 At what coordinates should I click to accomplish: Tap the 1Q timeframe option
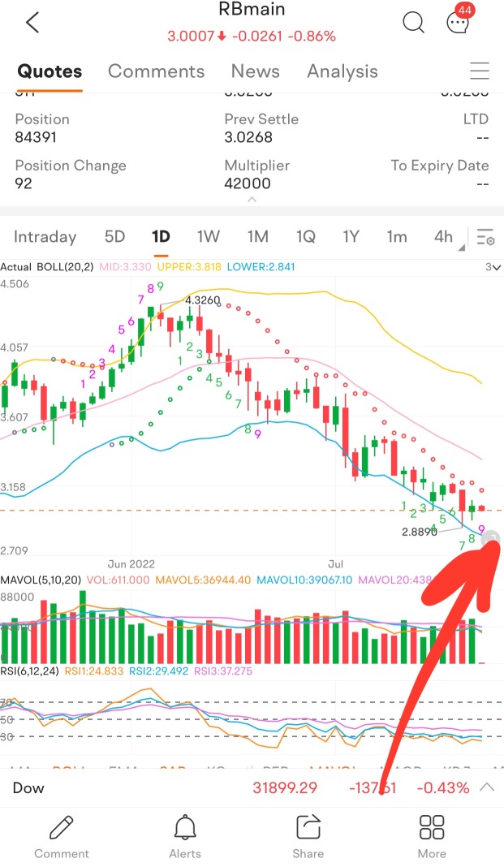point(305,237)
